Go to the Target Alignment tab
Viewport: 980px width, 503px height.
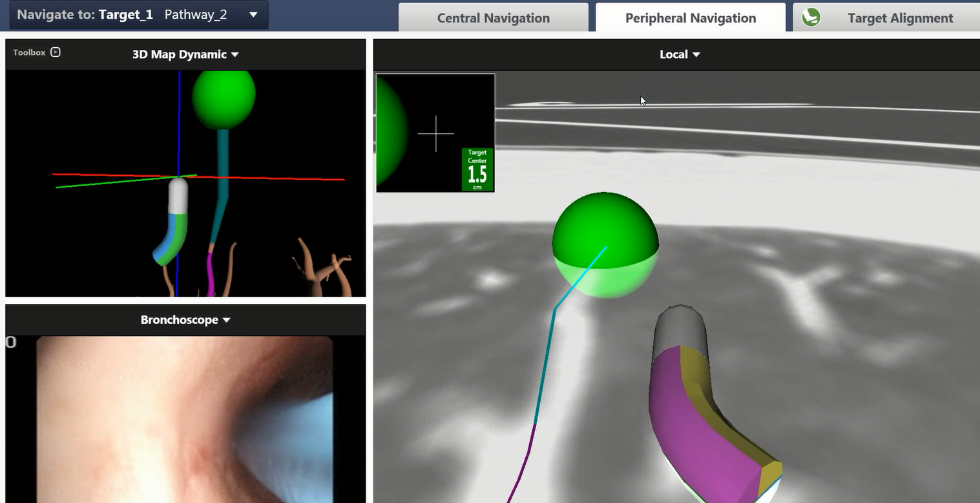coord(899,18)
